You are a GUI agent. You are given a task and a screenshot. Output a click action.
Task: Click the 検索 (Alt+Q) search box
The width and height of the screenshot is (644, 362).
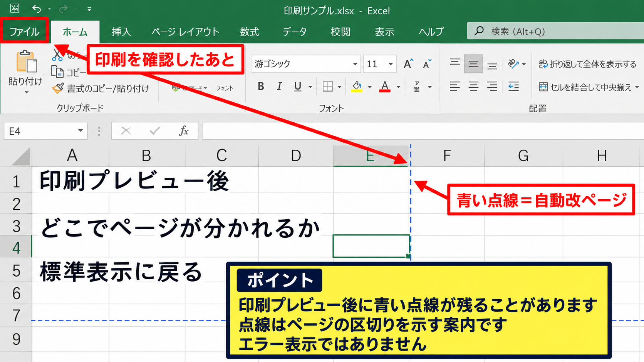click(x=555, y=31)
